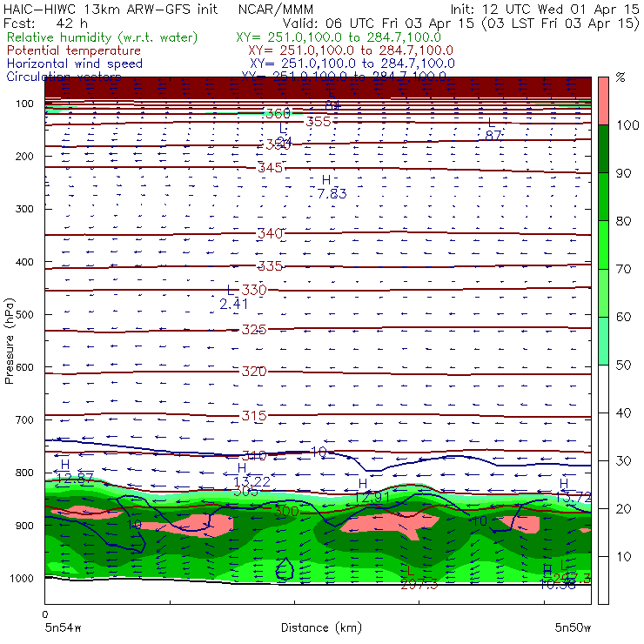
Task: Click the green 80–90% colorbar swatch
Action: point(603,197)
